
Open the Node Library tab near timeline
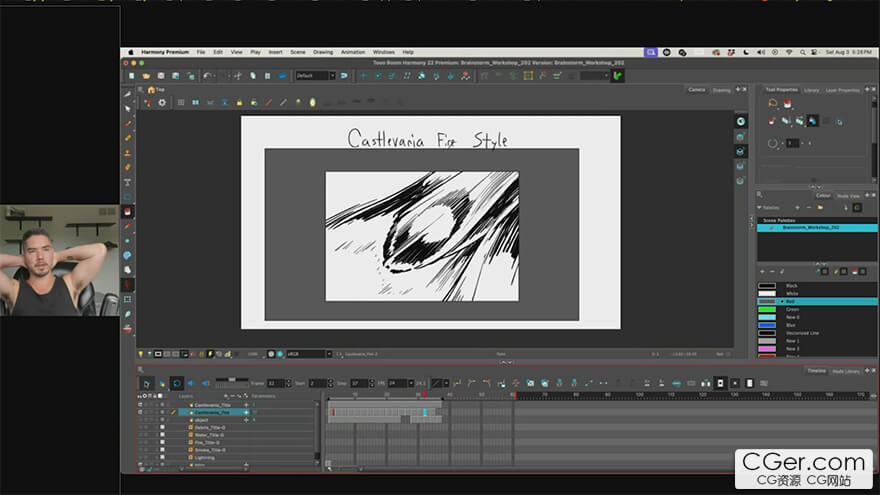846,371
